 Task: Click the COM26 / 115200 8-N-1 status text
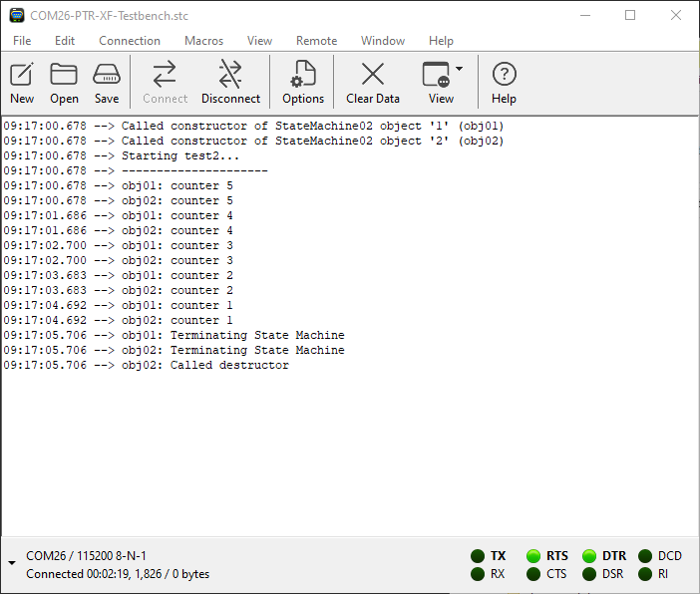click(86, 555)
